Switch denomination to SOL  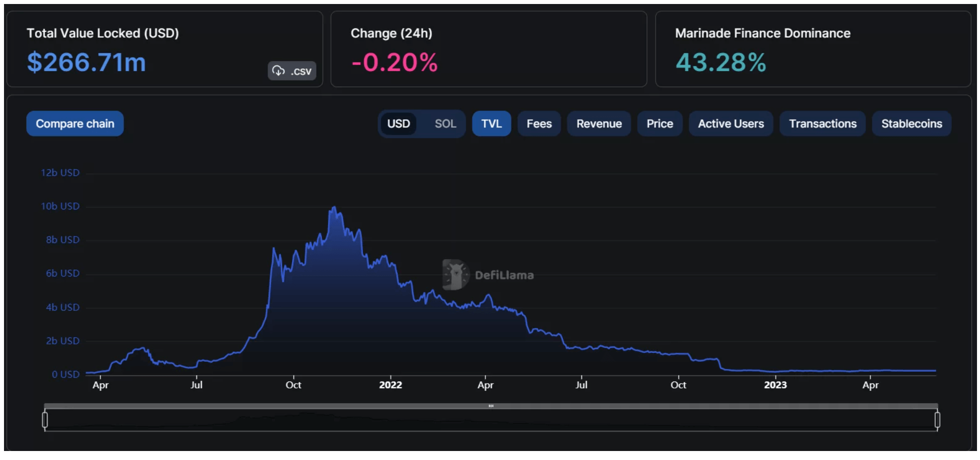(445, 123)
